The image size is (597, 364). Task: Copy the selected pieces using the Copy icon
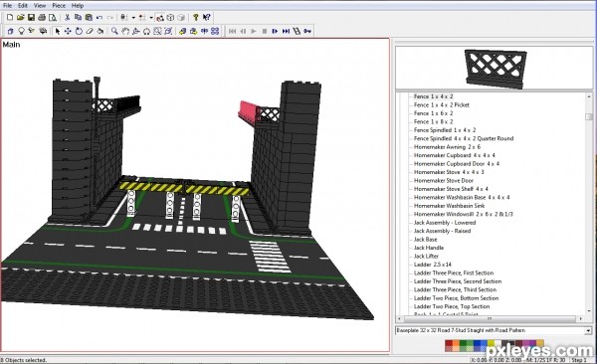[78, 17]
